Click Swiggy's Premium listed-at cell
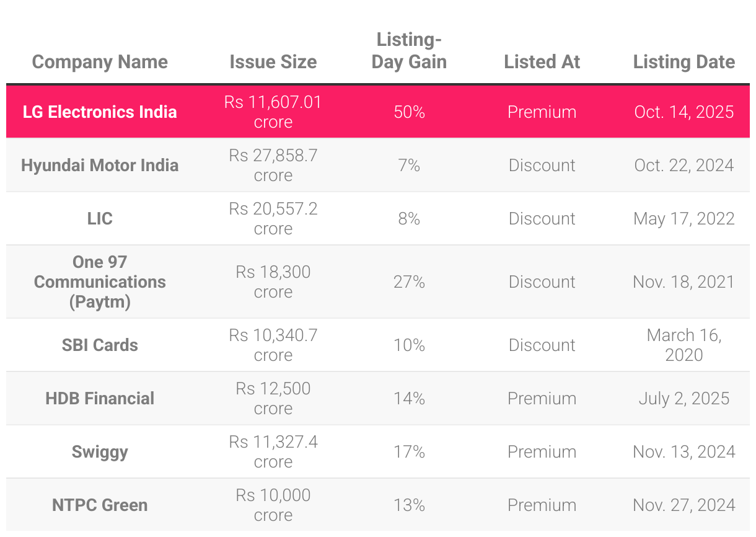The image size is (756, 537). tap(542, 451)
